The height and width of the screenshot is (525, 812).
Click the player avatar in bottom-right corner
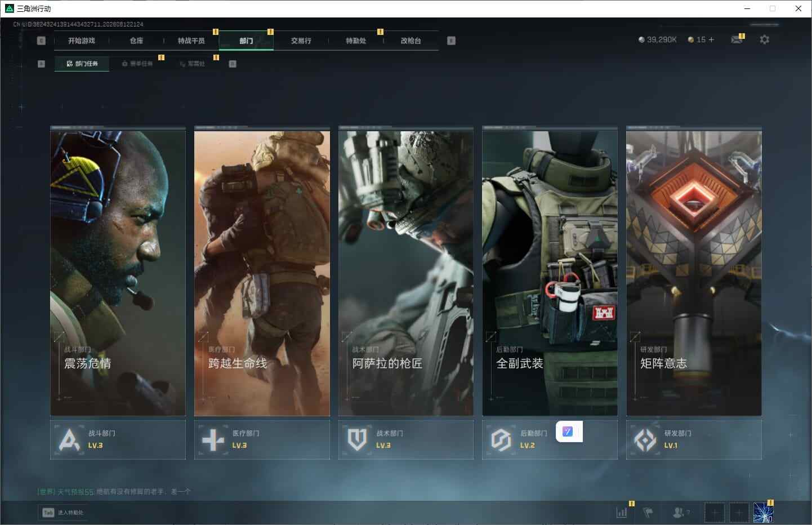(763, 513)
